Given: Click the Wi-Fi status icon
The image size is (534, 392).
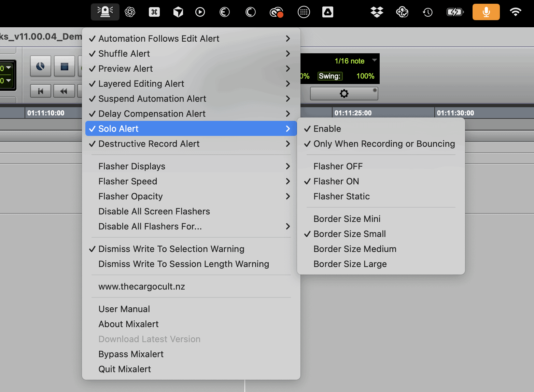Looking at the screenshot, I should click(515, 12).
